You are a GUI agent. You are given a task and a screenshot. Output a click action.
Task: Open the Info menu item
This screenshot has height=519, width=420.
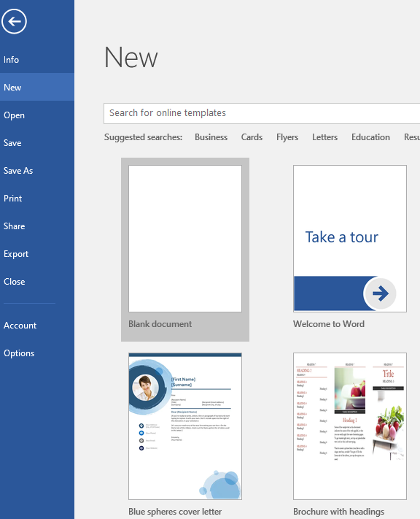37,60
